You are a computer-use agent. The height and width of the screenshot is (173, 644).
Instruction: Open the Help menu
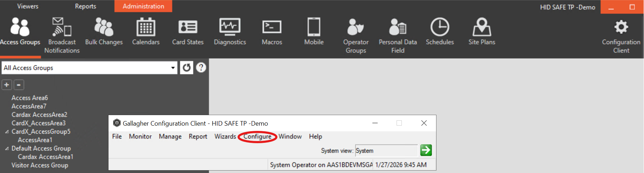point(315,137)
